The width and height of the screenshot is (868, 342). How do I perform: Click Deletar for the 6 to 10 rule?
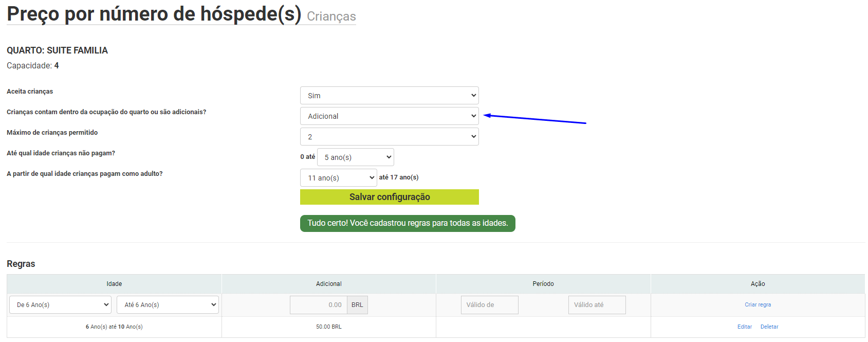coord(769,327)
